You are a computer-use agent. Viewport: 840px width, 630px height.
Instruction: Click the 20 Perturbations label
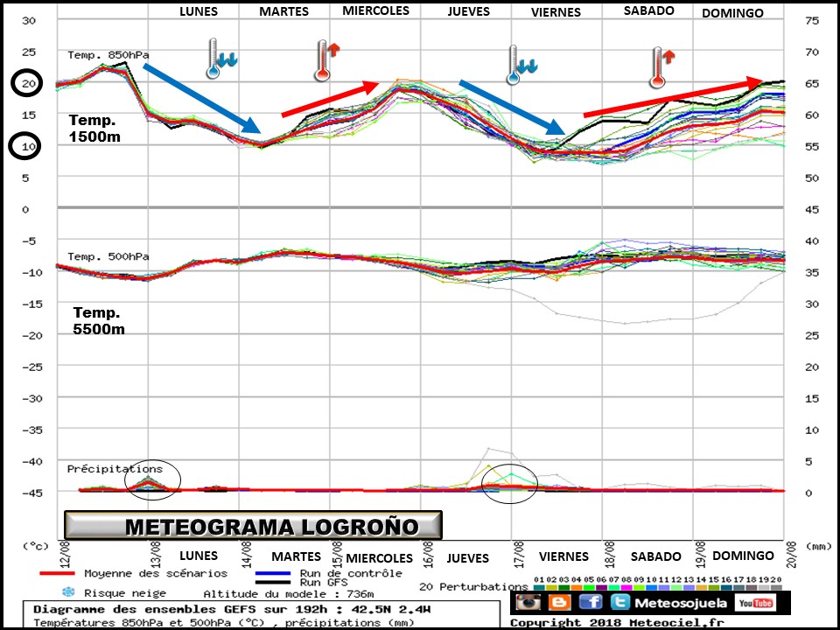[x=473, y=587]
